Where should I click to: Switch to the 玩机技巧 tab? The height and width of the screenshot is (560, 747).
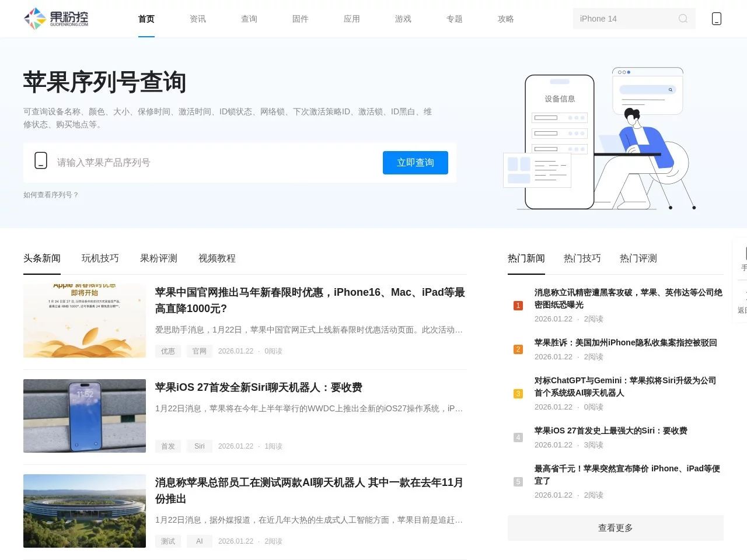(x=100, y=258)
